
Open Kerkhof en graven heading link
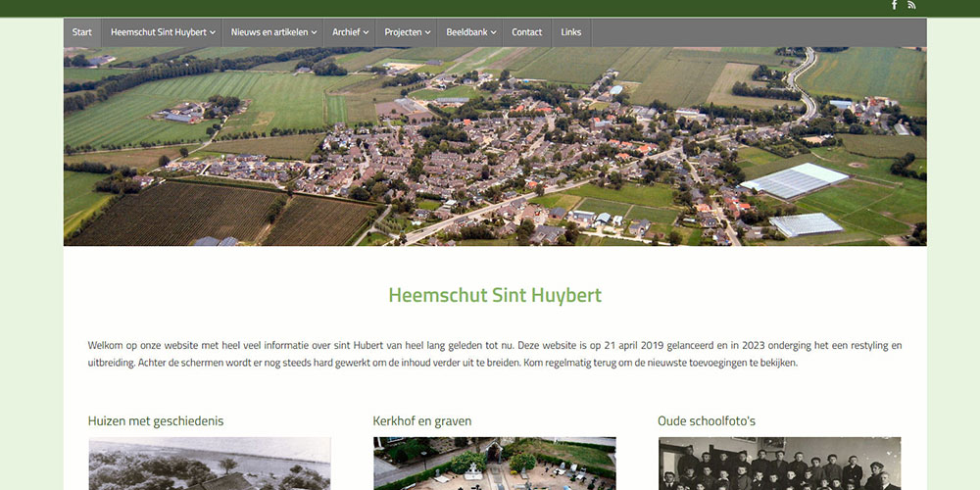click(x=421, y=421)
